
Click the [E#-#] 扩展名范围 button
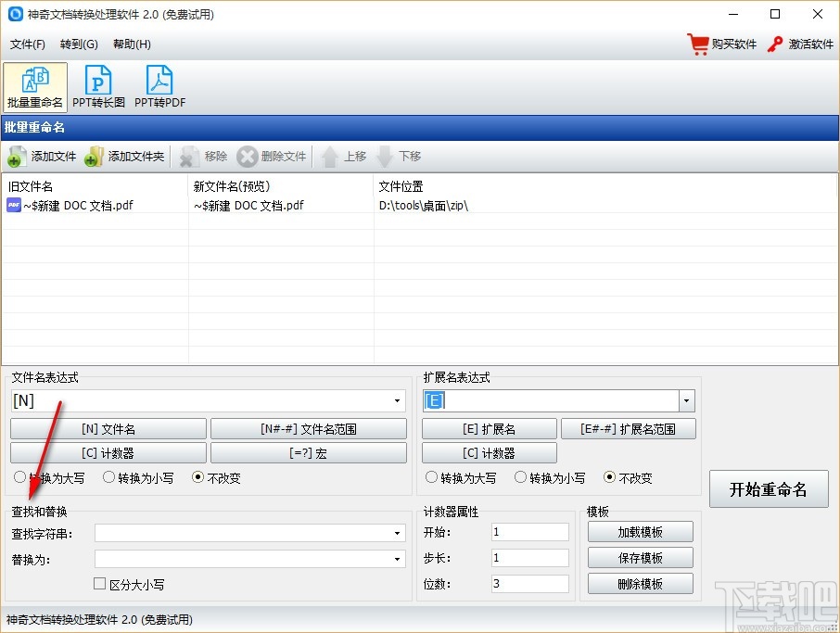point(629,429)
